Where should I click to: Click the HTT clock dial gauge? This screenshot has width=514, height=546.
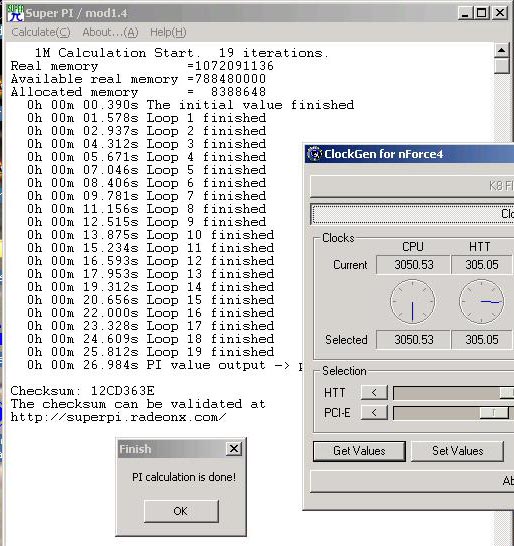point(482,302)
